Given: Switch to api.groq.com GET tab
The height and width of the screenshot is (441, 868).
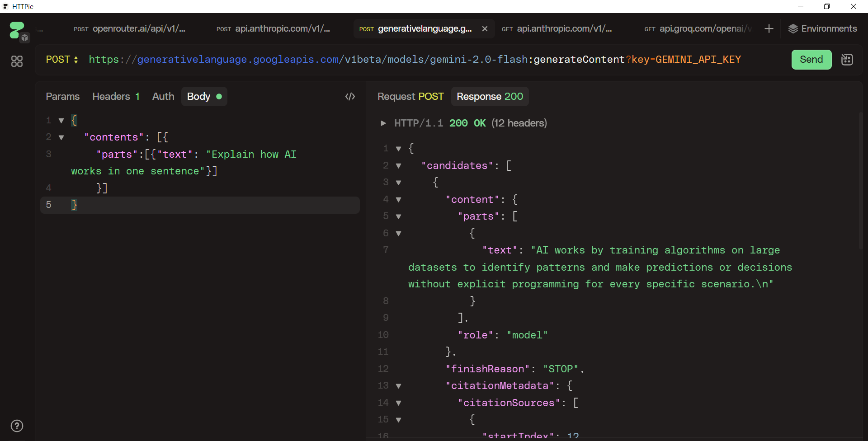Looking at the screenshot, I should tap(698, 28).
